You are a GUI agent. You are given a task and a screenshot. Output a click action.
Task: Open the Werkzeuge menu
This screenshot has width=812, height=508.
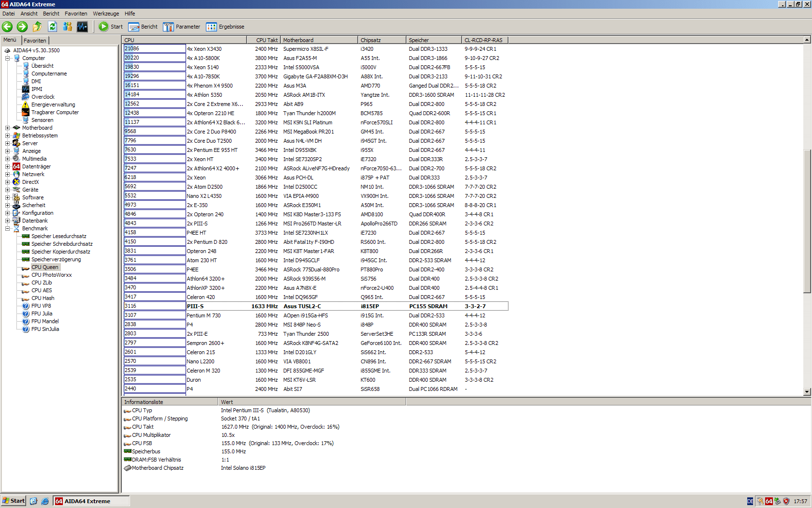pos(106,14)
